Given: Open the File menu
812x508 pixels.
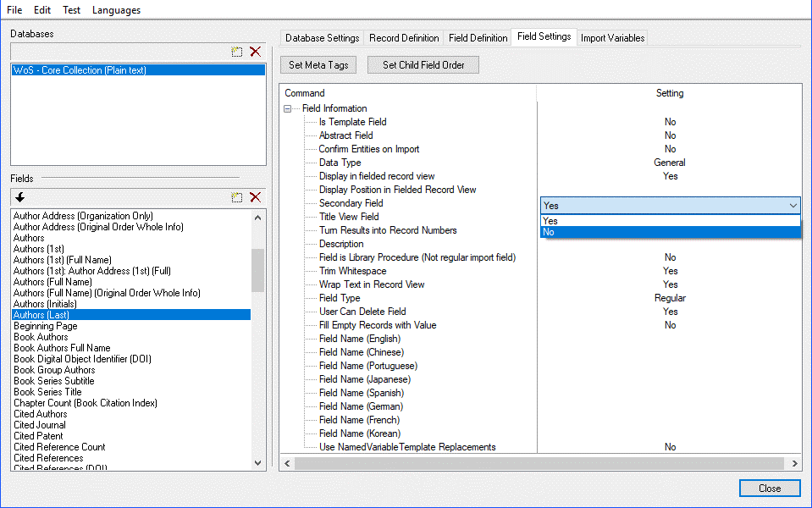Looking at the screenshot, I should tap(14, 9).
